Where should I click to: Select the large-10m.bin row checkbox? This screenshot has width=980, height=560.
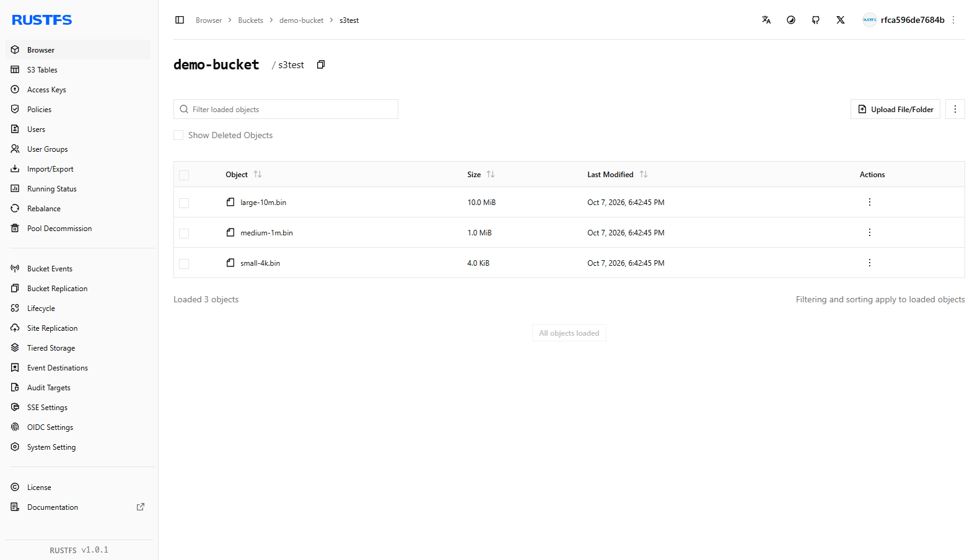184,203
